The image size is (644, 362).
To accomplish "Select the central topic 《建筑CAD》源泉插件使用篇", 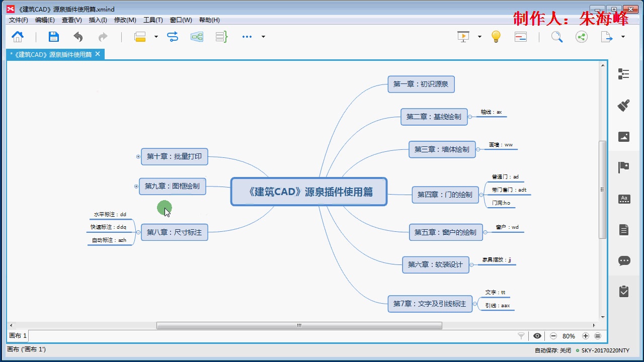I will tap(309, 192).
